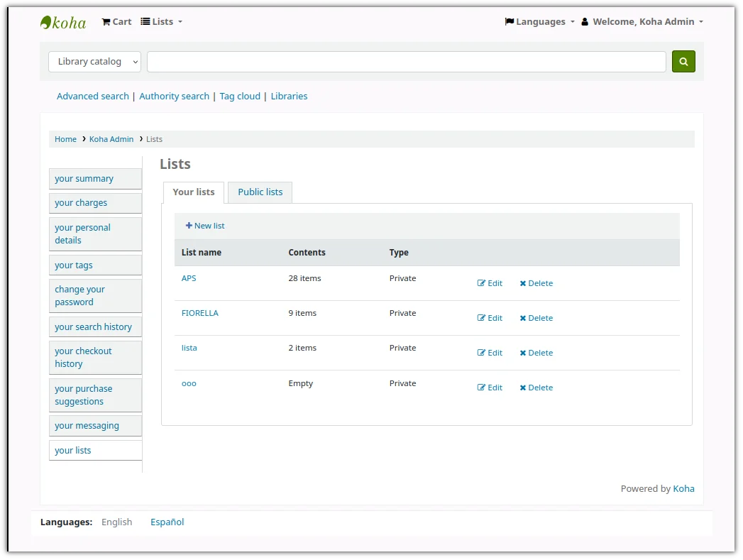Click the Koha logo

63,22
